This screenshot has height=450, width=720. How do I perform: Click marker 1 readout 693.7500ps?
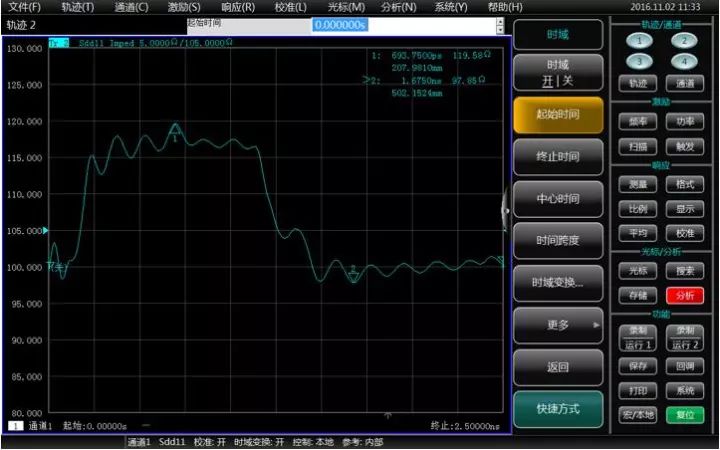click(417, 56)
